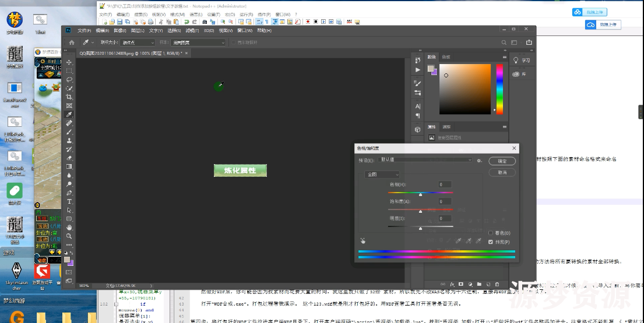Click the Share icon at top right
Screen dimensions: 644x323
[x=529, y=42]
